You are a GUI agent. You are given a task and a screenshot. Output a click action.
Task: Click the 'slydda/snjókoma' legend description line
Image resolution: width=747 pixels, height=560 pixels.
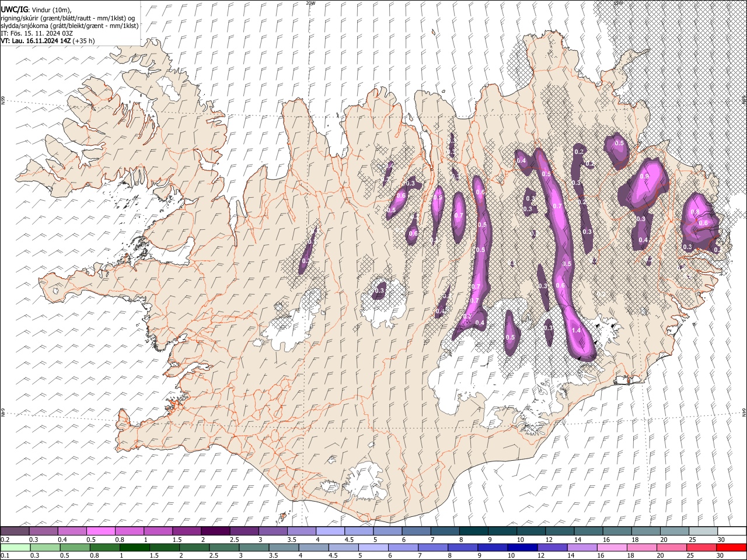[x=69, y=26]
